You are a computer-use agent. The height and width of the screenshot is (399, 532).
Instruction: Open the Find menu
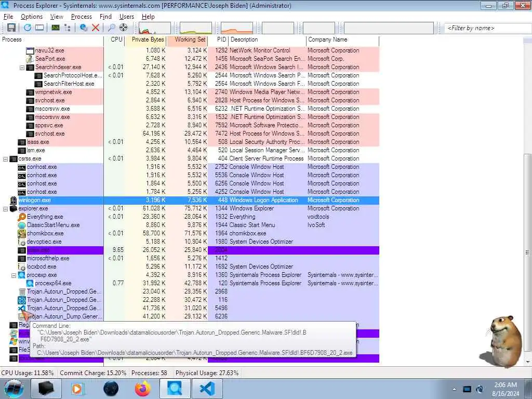tap(105, 17)
